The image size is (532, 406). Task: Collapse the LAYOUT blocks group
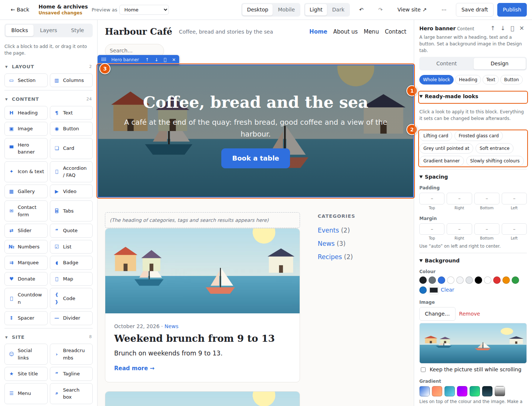point(23,67)
